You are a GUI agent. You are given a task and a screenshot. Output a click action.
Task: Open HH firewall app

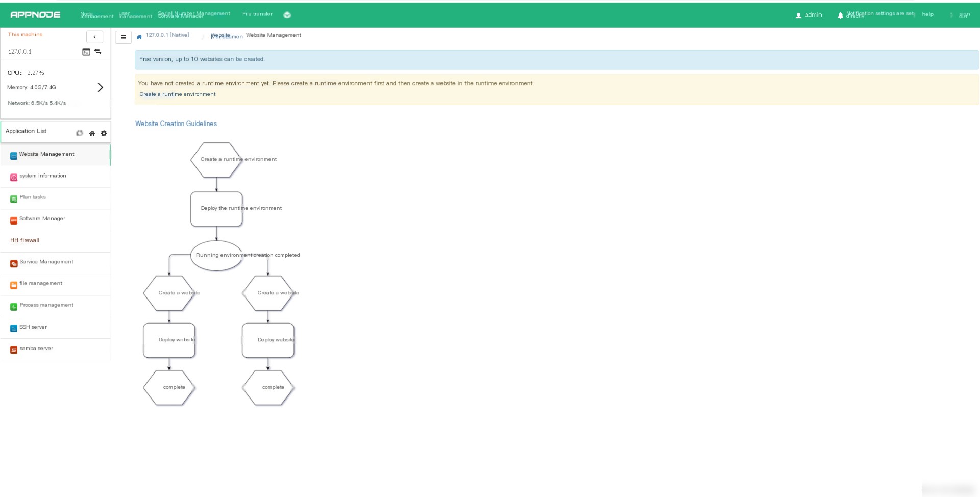click(55, 241)
